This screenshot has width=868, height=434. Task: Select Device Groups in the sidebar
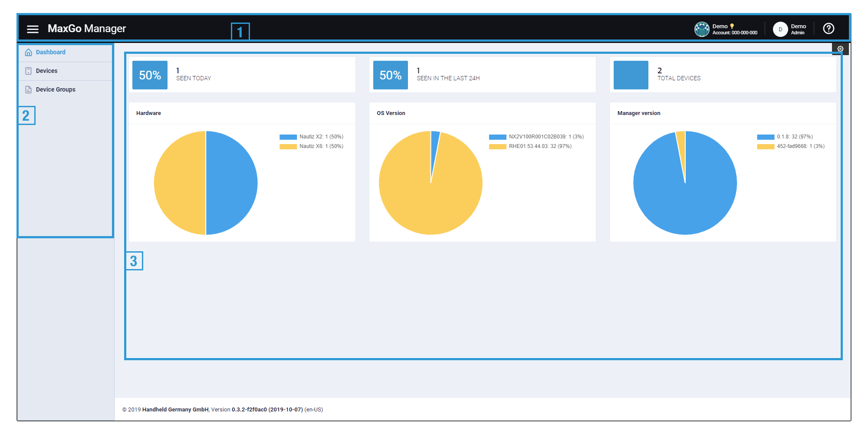point(56,89)
